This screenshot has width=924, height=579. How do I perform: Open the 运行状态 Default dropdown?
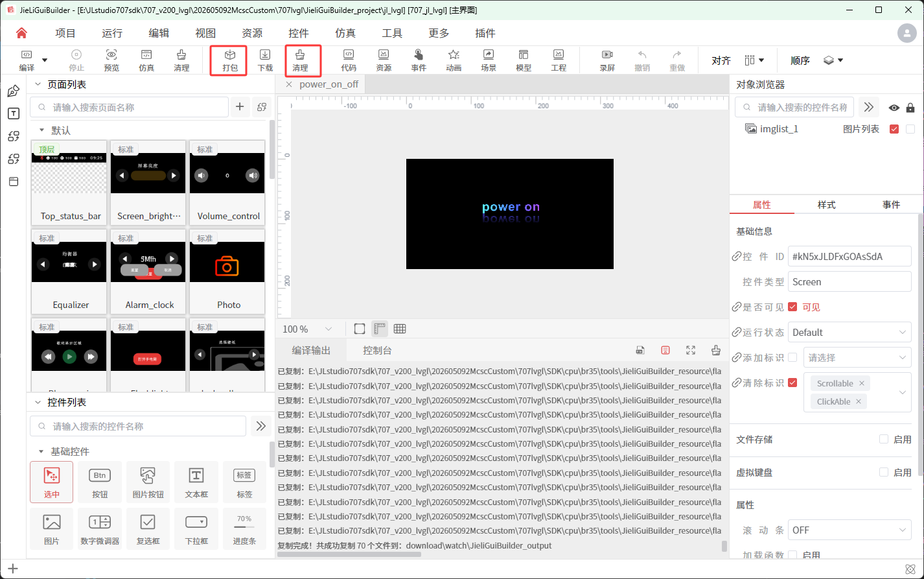(849, 332)
